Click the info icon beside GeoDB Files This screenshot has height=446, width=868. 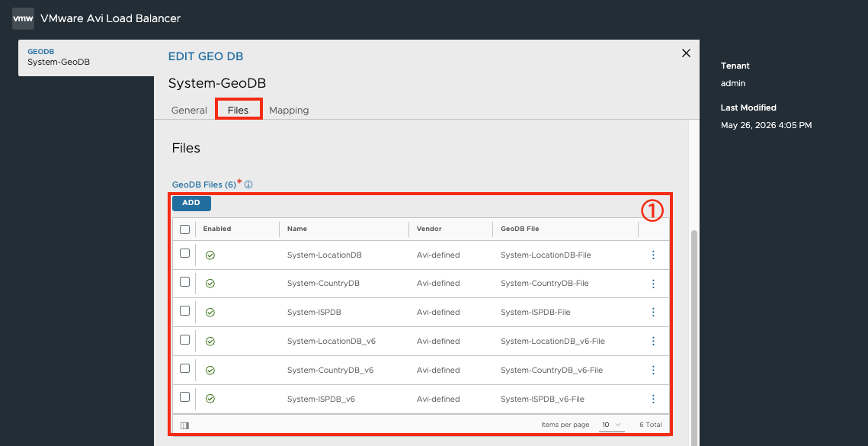coord(248,184)
